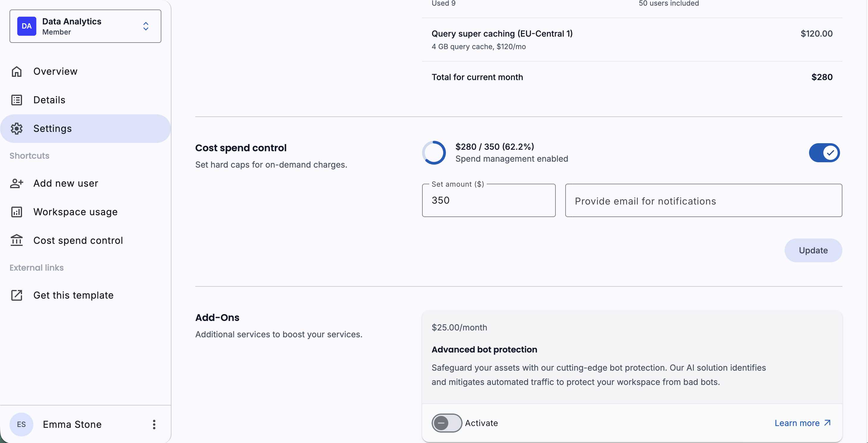Expand the Data Analytics workspace switcher
868x443 pixels.
pos(146,26)
